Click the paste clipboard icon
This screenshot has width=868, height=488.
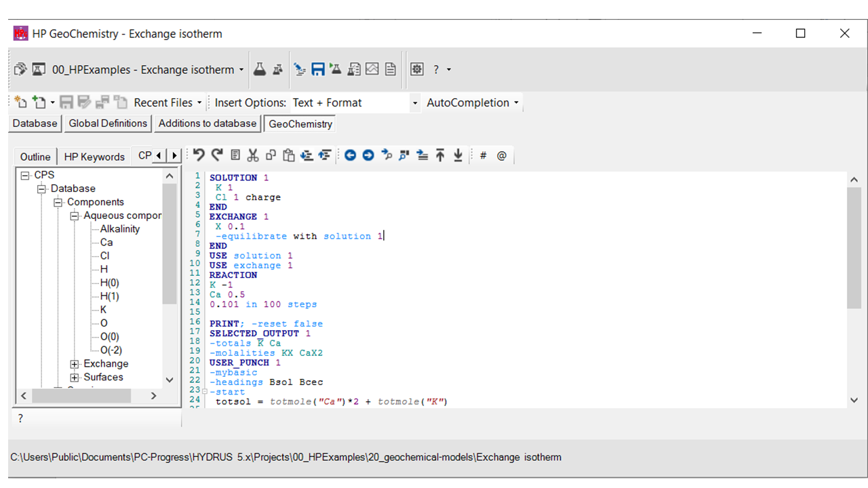[x=288, y=155]
